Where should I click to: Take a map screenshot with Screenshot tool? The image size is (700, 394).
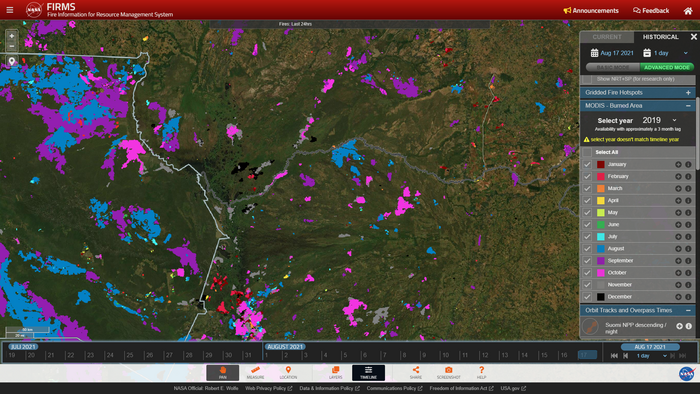point(449,373)
